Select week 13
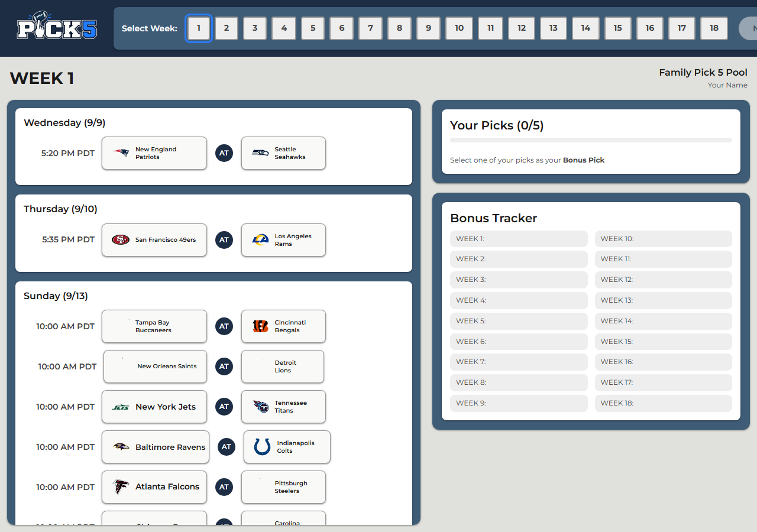This screenshot has width=757, height=532. [553, 28]
